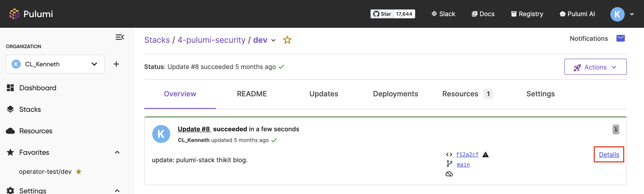Open Pulumi AI from the header
Screen dimensions: 644x194
click(577, 14)
